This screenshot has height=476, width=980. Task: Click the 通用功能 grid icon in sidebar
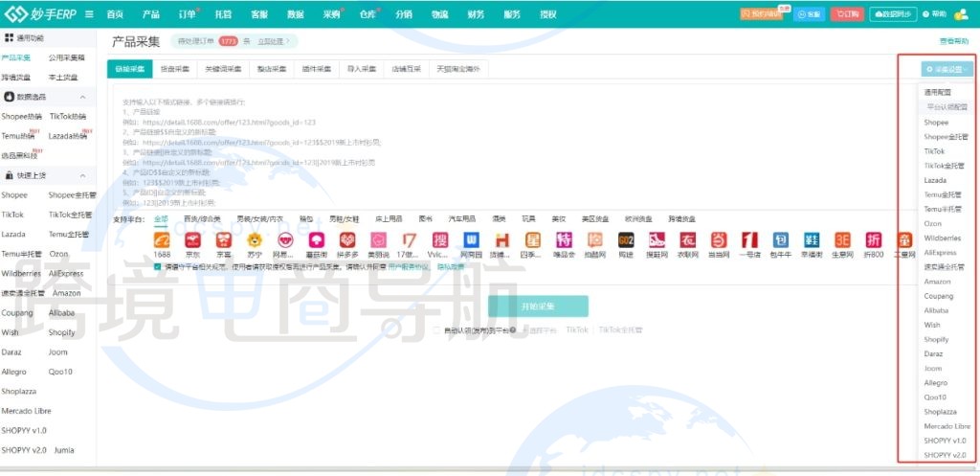pyautogui.click(x=9, y=38)
